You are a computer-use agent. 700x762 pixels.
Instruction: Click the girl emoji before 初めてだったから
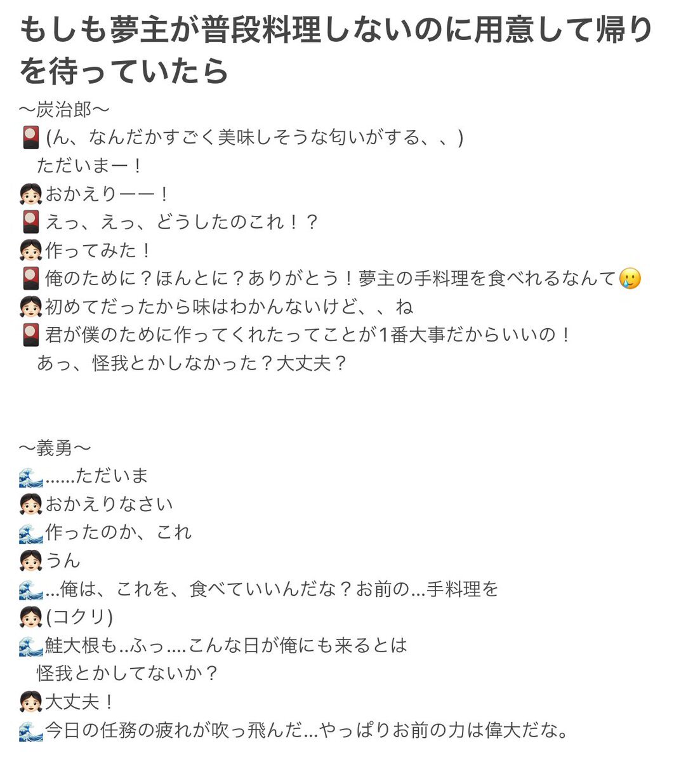pos(30,307)
